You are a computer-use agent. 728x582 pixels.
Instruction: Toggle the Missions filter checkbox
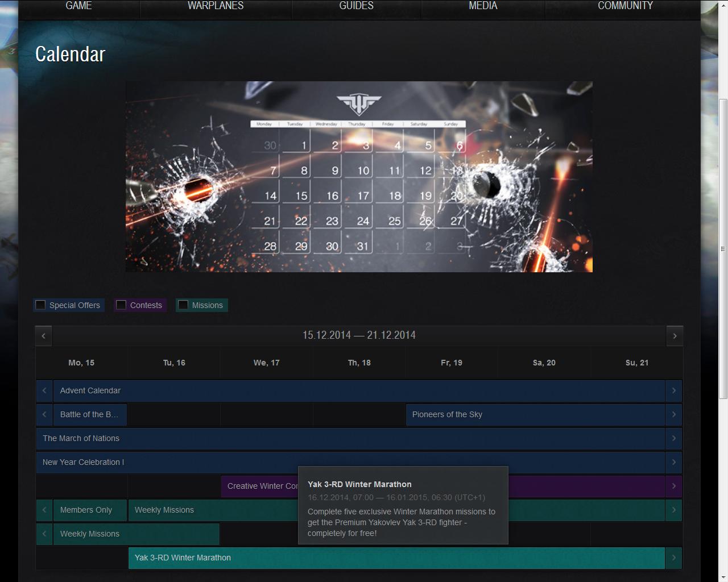[183, 305]
